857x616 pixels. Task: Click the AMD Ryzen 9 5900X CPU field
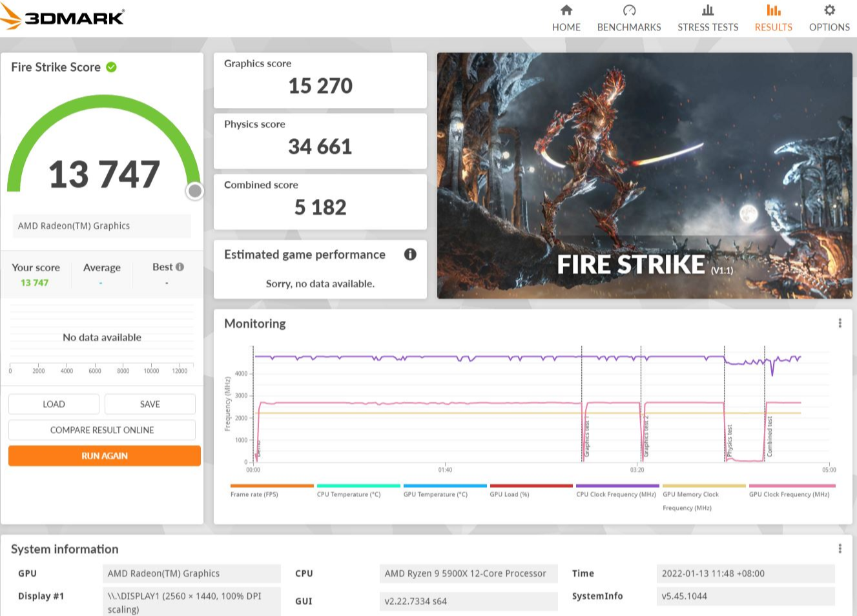tap(468, 573)
